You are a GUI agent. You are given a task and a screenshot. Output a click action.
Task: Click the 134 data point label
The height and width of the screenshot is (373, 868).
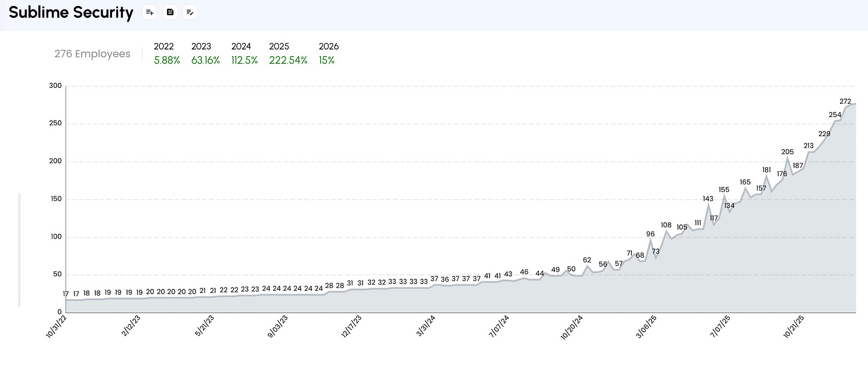point(730,205)
